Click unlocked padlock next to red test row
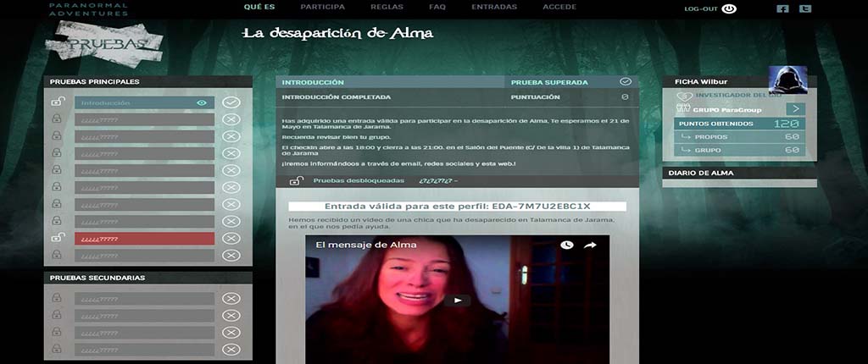This screenshot has width=868, height=364. pyautogui.click(x=57, y=237)
